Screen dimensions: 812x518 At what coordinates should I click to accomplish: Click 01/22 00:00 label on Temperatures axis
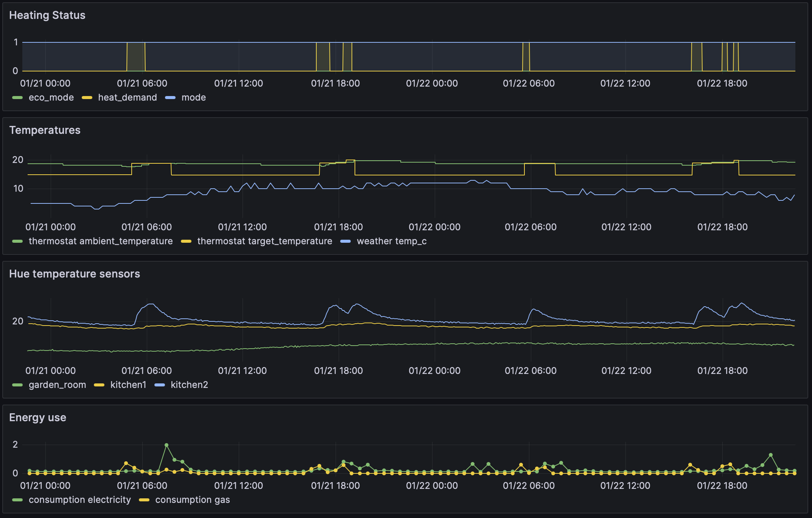click(x=434, y=227)
